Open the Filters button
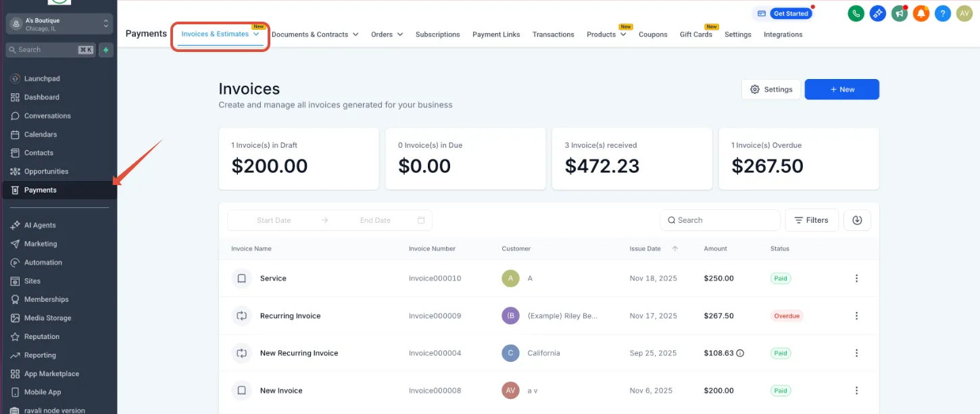 (x=812, y=220)
